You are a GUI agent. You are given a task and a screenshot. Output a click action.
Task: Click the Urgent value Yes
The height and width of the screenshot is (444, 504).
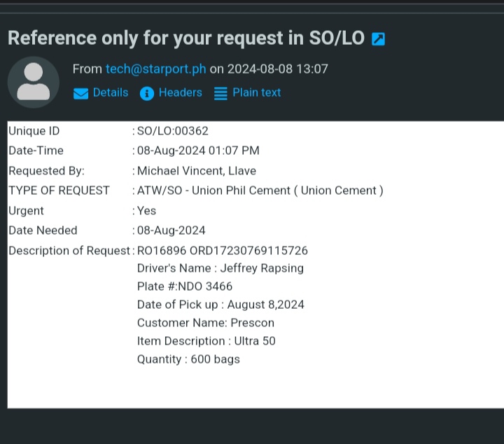point(146,211)
